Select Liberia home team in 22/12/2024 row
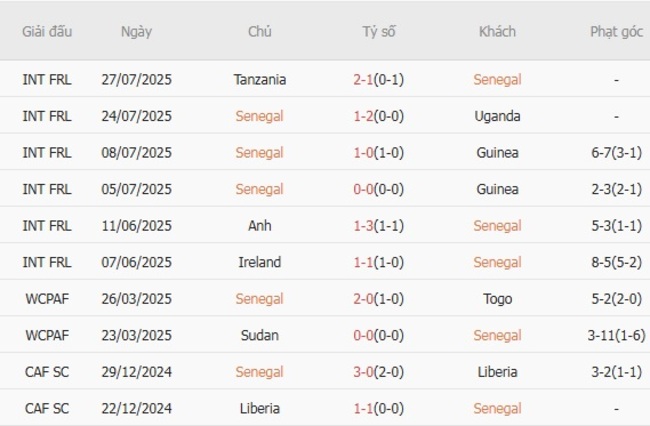This screenshot has height=426, width=650. click(259, 408)
